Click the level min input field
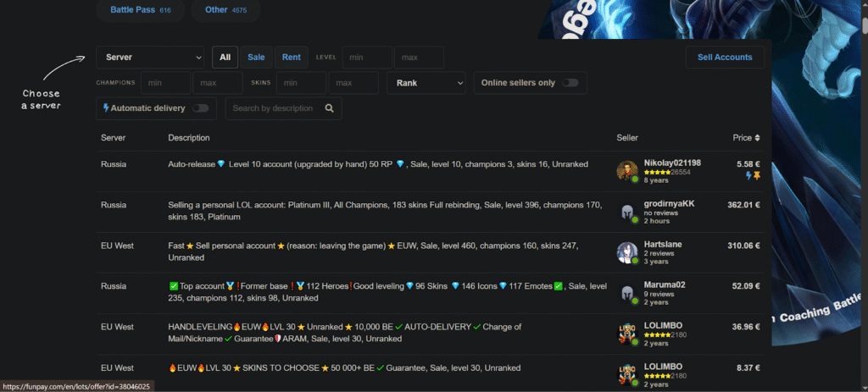The width and height of the screenshot is (868, 392). tap(366, 58)
